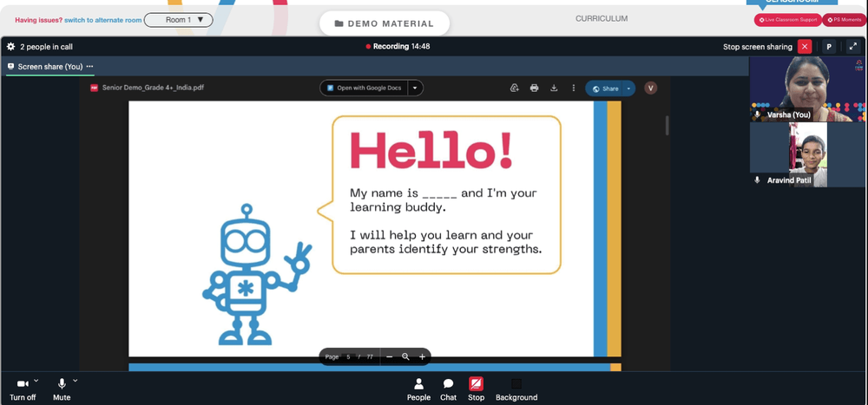Open the PDF viewer three-dot more menu
This screenshot has height=405, width=868.
tap(574, 88)
